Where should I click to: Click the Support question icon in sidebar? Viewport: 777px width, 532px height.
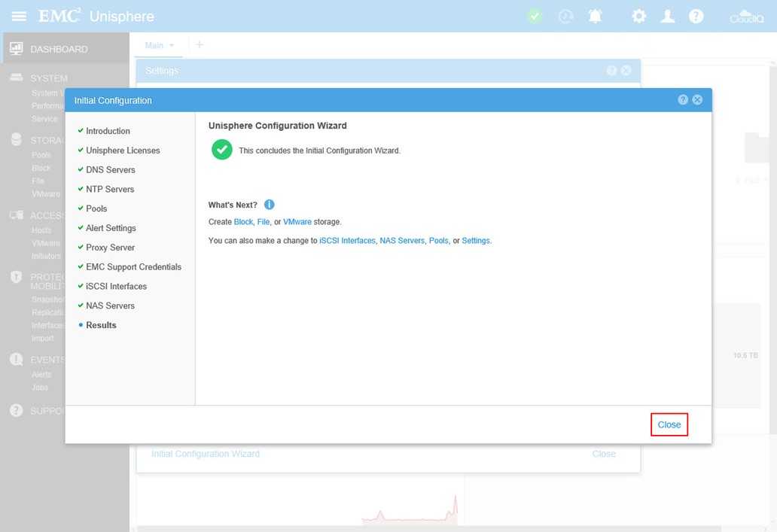click(17, 410)
